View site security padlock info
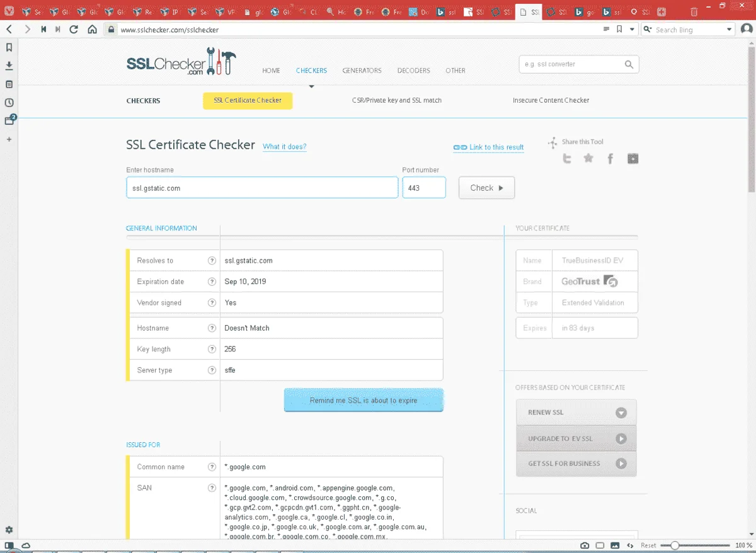 click(x=112, y=29)
